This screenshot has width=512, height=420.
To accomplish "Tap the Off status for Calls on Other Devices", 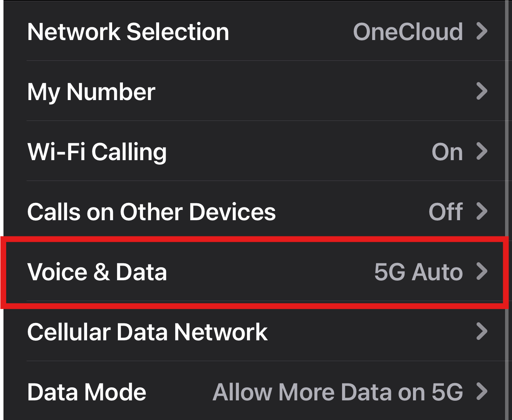I will (x=446, y=212).
